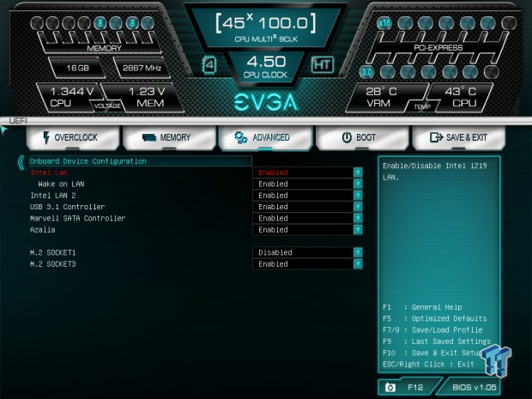Open the M.2 SOCKET3 dropdown arrow
This screenshot has height=399, width=532.
(358, 264)
